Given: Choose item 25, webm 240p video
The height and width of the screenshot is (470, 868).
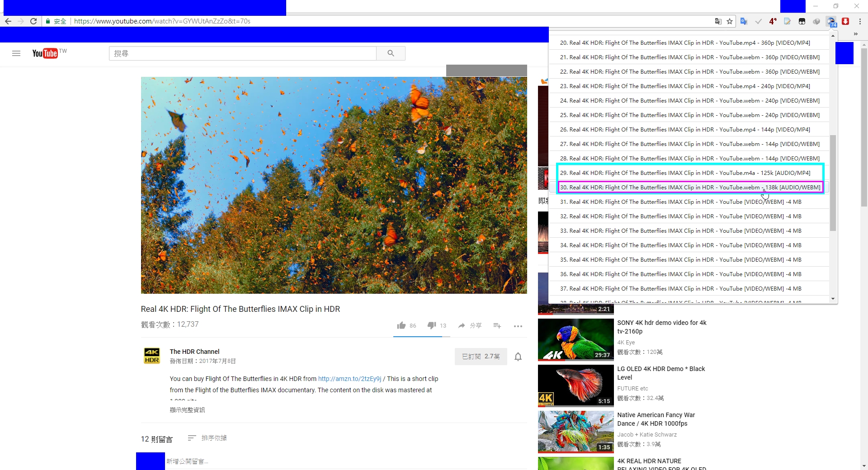Looking at the screenshot, I should (x=689, y=115).
